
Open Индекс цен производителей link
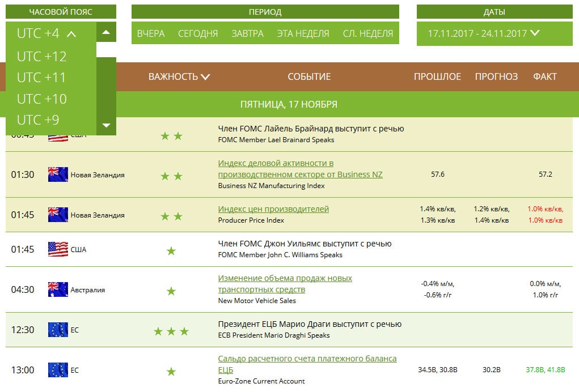coord(273,209)
